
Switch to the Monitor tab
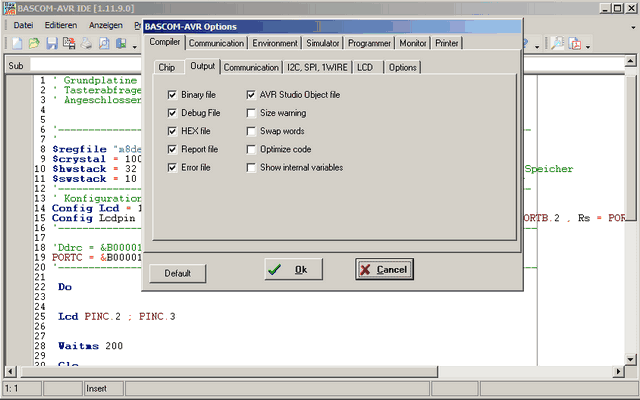pyautogui.click(x=413, y=43)
